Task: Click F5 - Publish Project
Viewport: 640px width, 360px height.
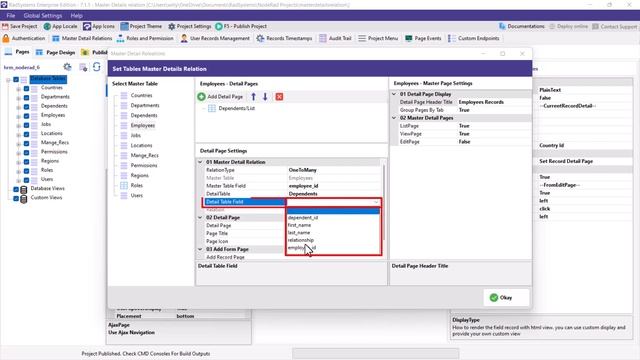Action: point(241,26)
